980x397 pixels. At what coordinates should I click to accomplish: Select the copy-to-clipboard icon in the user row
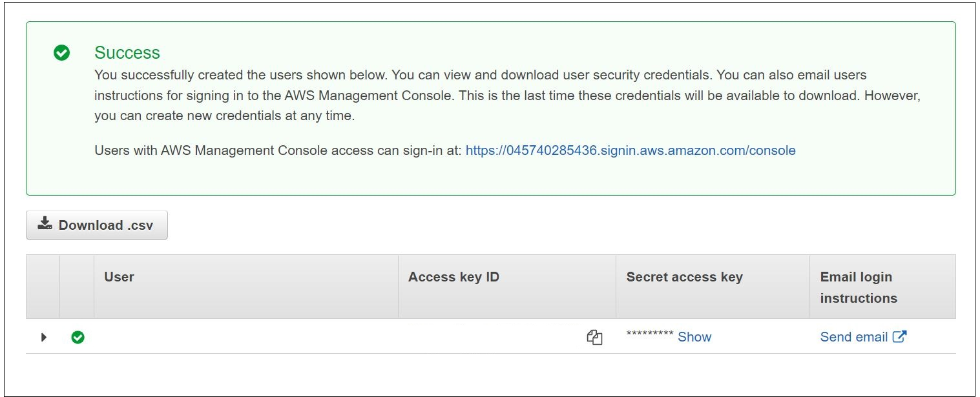(595, 336)
